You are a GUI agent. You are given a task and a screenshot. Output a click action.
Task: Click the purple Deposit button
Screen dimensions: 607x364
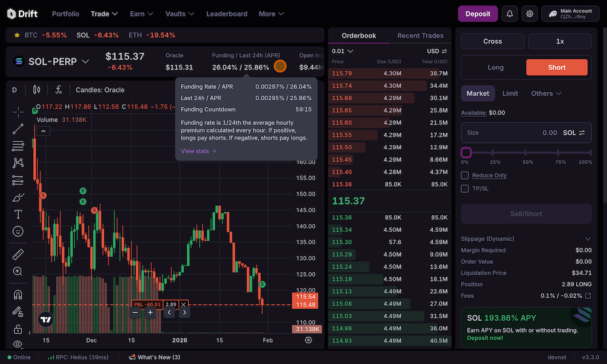pyautogui.click(x=478, y=14)
